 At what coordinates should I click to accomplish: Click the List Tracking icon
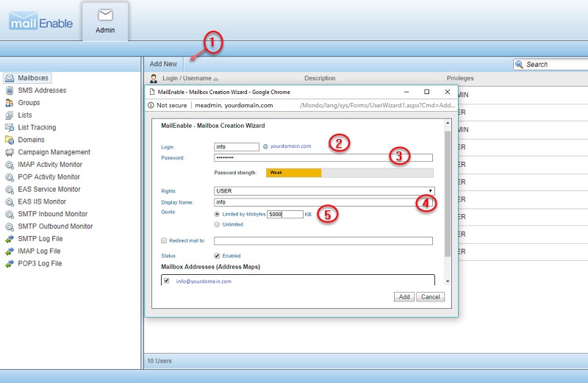point(10,127)
